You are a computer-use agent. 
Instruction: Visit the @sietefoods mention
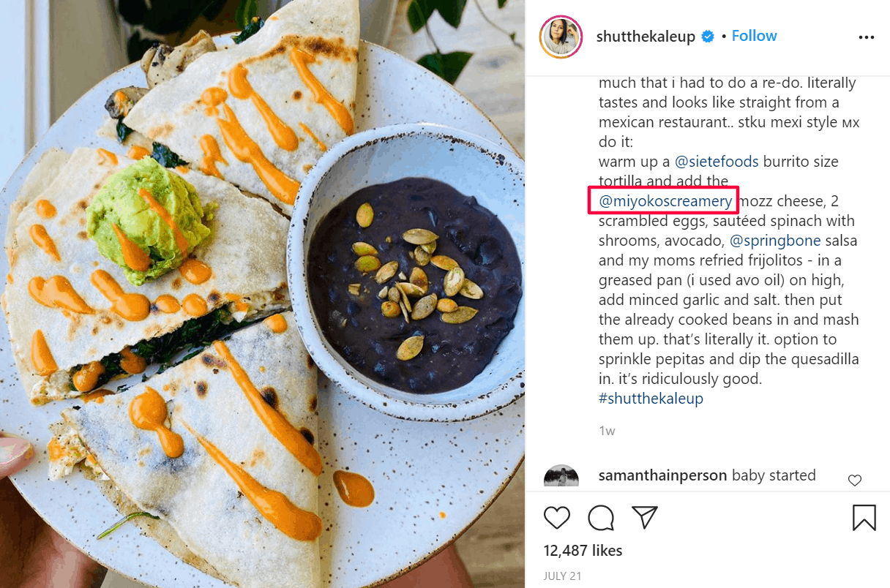[716, 162]
